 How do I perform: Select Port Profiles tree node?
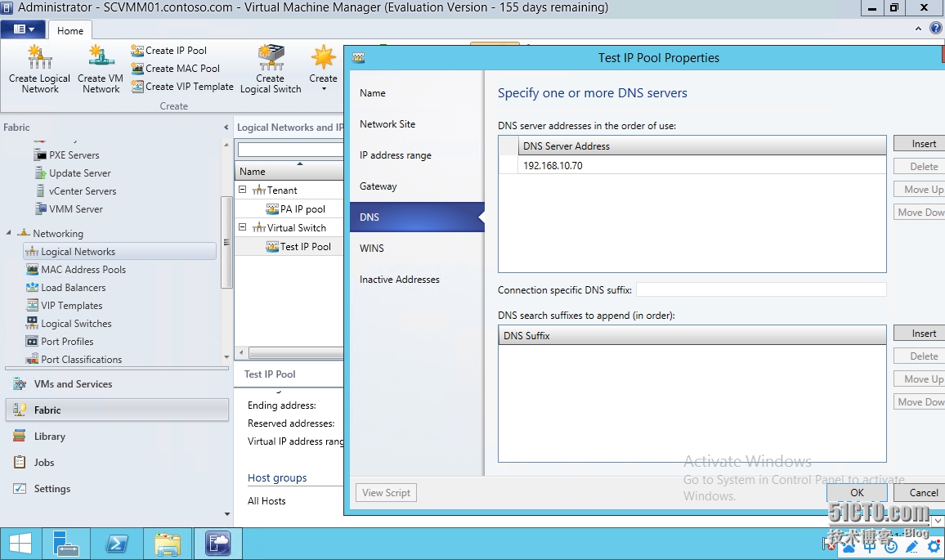(60, 341)
